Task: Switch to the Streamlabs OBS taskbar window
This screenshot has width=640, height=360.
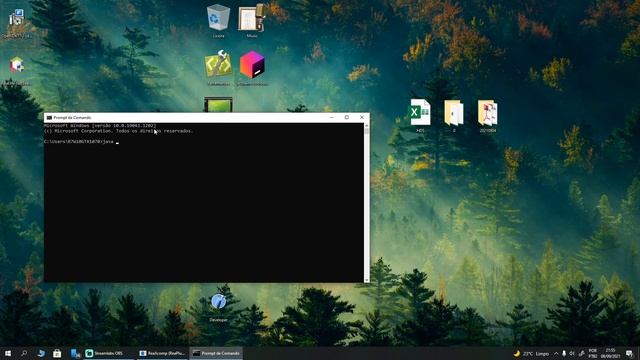Action: point(109,353)
